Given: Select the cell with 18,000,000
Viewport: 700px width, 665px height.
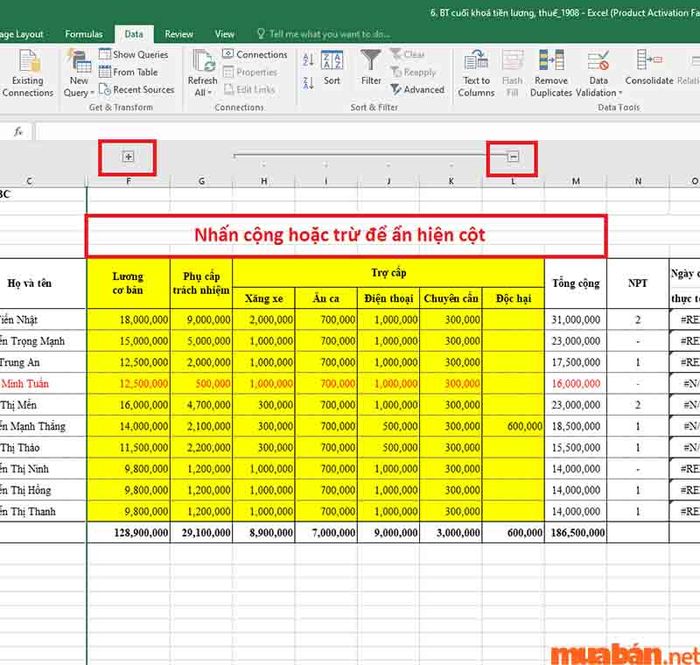Looking at the screenshot, I should (x=128, y=320).
